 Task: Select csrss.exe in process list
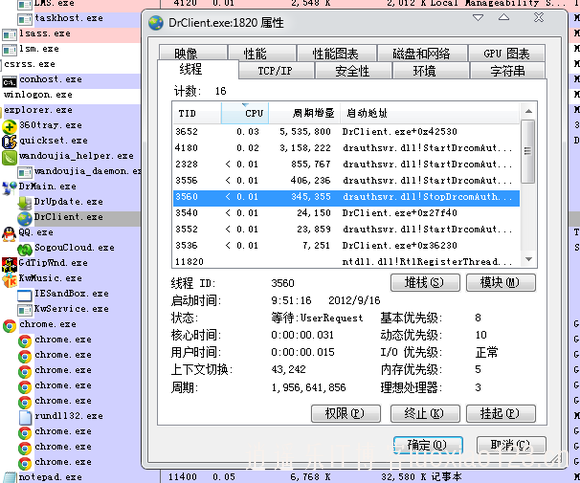[30, 64]
